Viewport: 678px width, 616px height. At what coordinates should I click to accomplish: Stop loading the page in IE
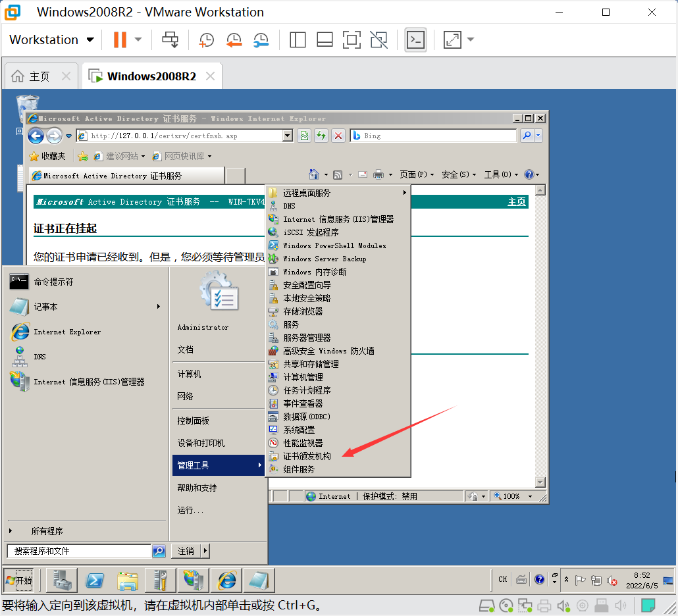coord(338,136)
